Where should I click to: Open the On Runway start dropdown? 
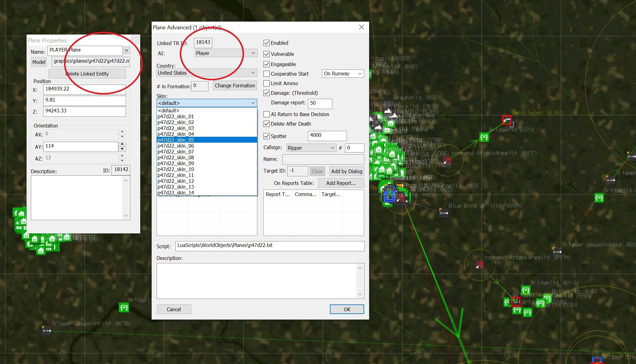point(343,73)
